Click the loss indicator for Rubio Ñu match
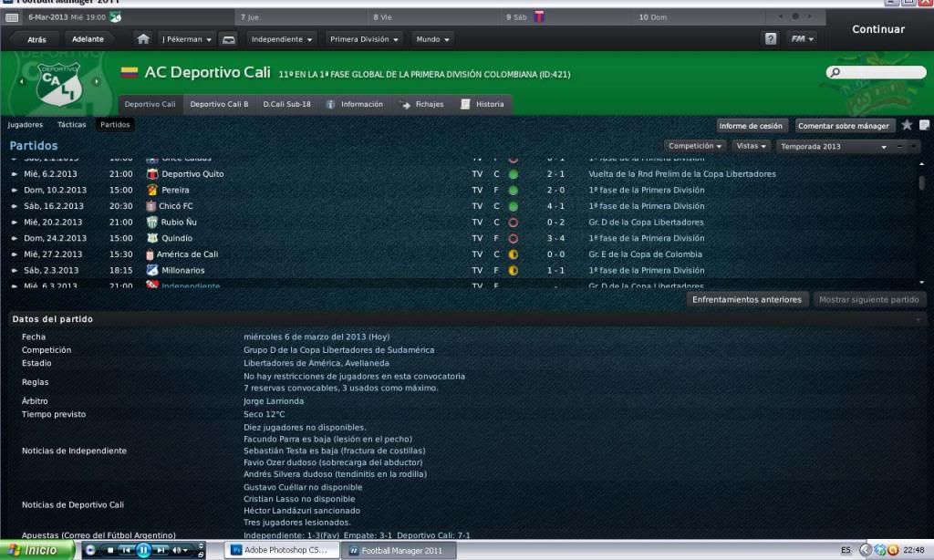The height and width of the screenshot is (560, 934). click(x=513, y=223)
